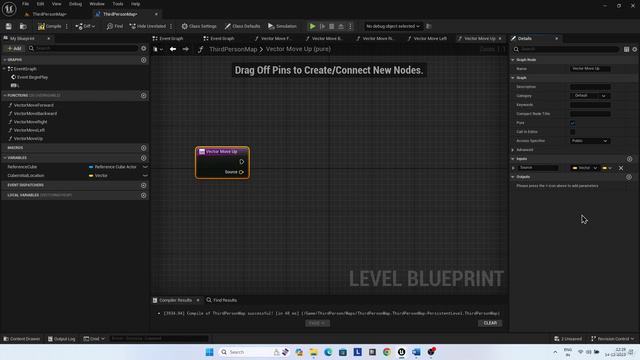The height and width of the screenshot is (360, 640).
Task: Switch to the Find Results tab
Action: tap(222, 300)
